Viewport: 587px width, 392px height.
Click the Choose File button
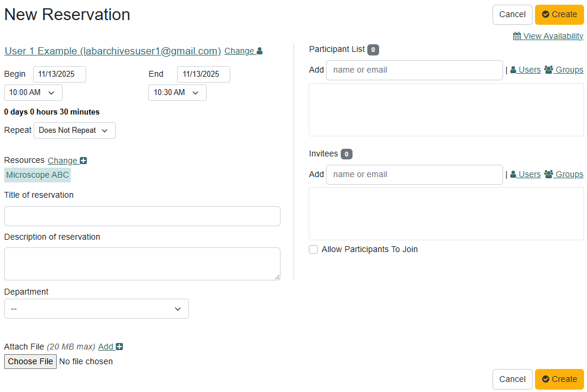31,361
